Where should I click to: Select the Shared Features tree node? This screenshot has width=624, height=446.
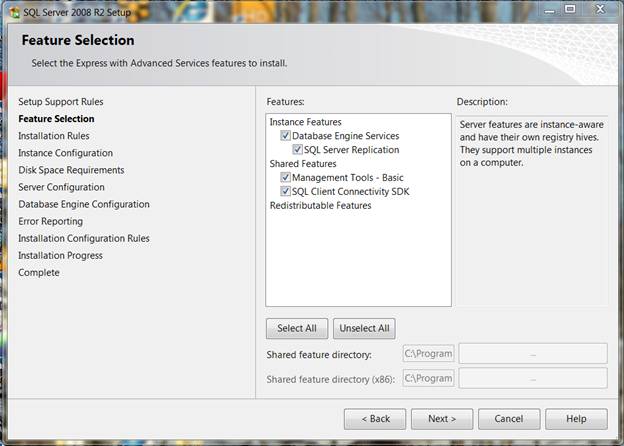303,164
